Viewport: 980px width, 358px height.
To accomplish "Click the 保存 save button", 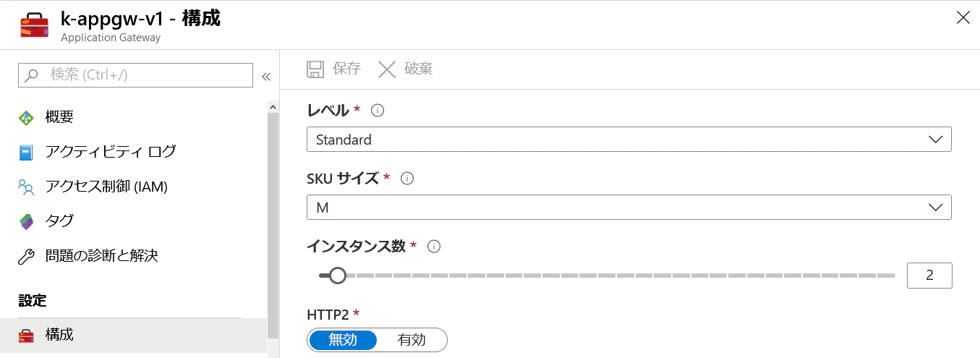I will click(333, 69).
